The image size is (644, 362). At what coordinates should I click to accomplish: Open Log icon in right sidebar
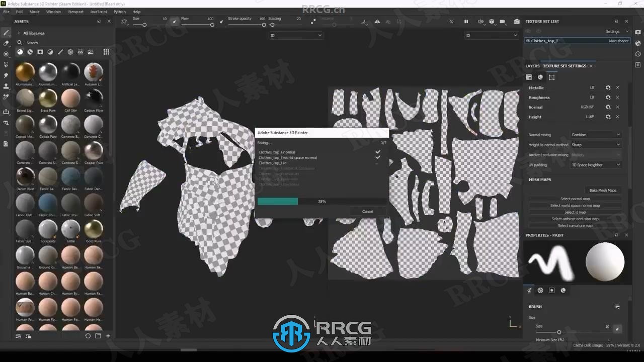tap(638, 64)
